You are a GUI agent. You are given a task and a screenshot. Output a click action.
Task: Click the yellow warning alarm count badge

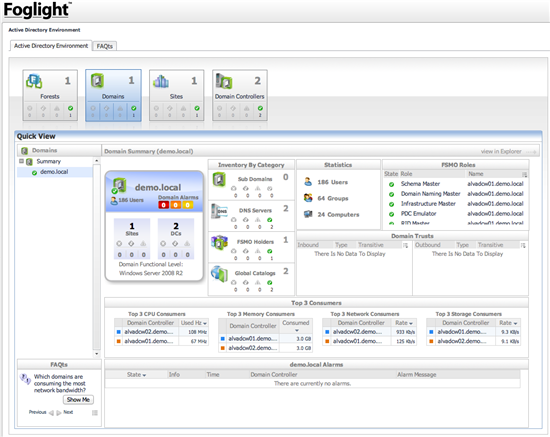[x=187, y=205]
